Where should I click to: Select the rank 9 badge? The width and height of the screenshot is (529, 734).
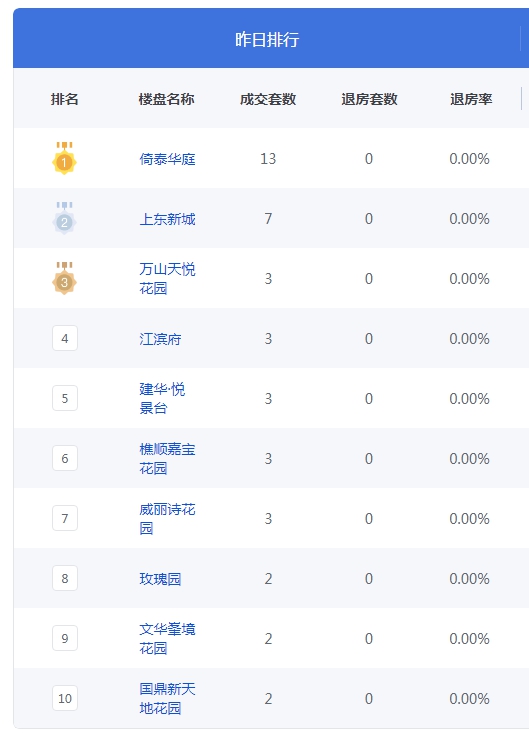coord(65,638)
